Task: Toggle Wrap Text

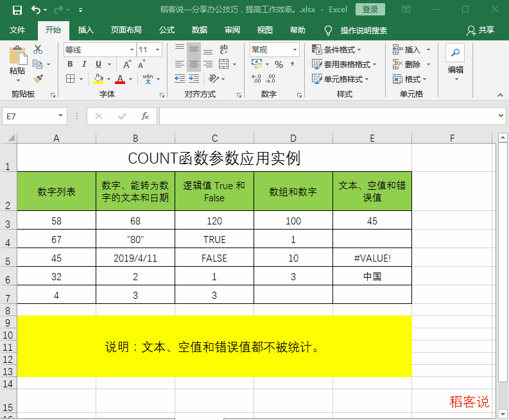Action: [223, 49]
